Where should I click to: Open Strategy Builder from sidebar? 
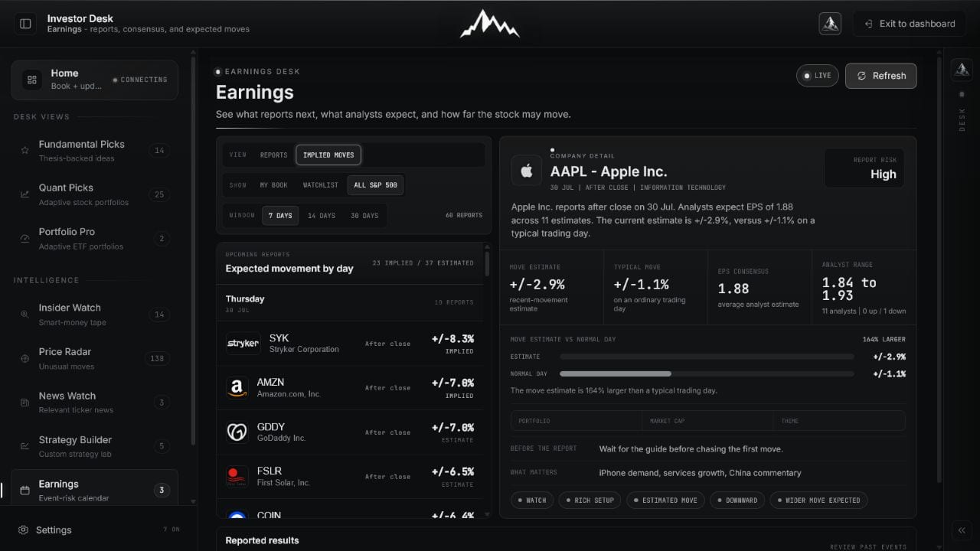[x=94, y=446]
